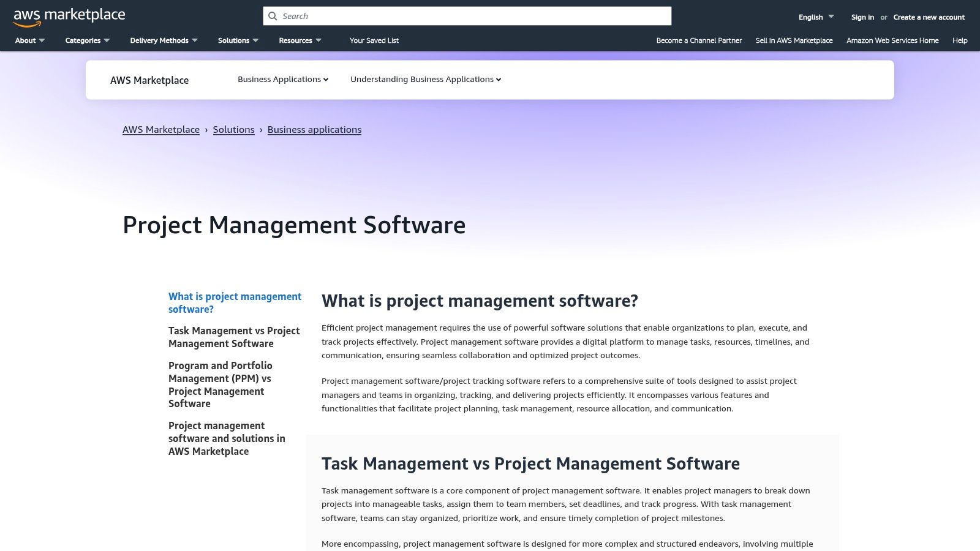Go to Amazon Web Services Home
This screenshot has width=980, height=551.
click(892, 40)
